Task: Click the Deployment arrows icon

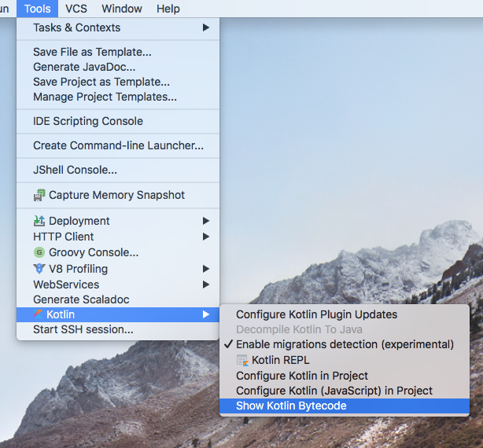Action: tap(39, 221)
